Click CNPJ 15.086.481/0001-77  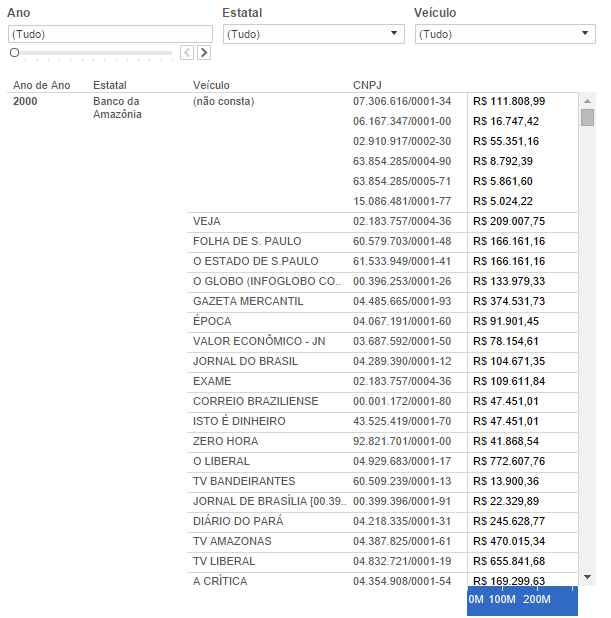pyautogui.click(x=402, y=201)
